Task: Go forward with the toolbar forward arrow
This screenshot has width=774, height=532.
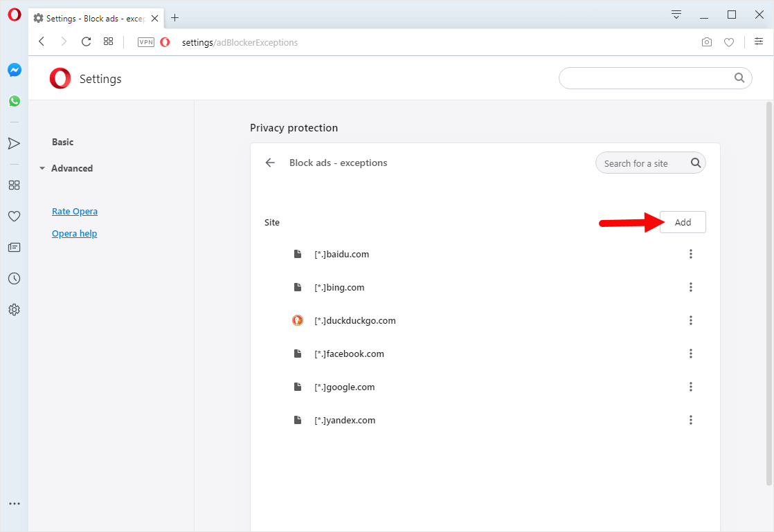Action: (64, 42)
